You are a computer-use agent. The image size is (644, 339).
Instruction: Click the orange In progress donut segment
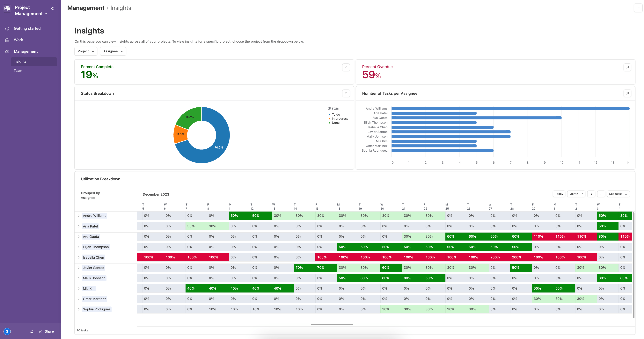tap(180, 134)
